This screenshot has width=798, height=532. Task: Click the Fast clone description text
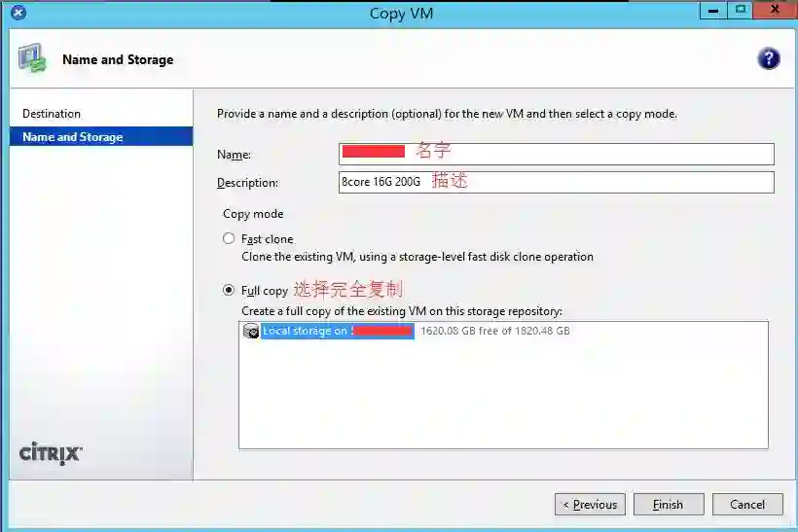[x=417, y=257]
